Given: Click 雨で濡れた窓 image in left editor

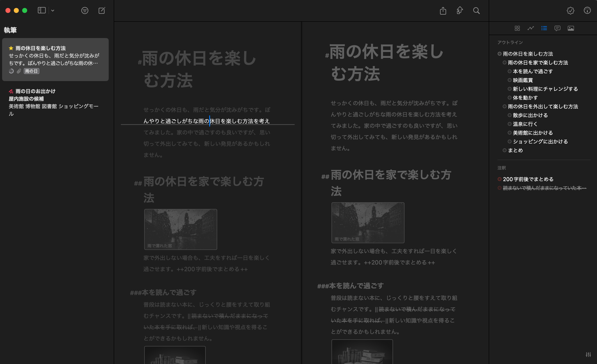Looking at the screenshot, I should (x=181, y=229).
